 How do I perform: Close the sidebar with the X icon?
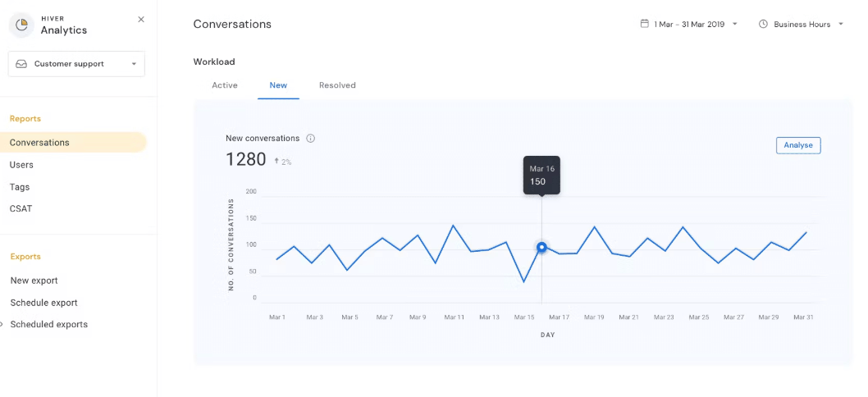click(x=141, y=19)
